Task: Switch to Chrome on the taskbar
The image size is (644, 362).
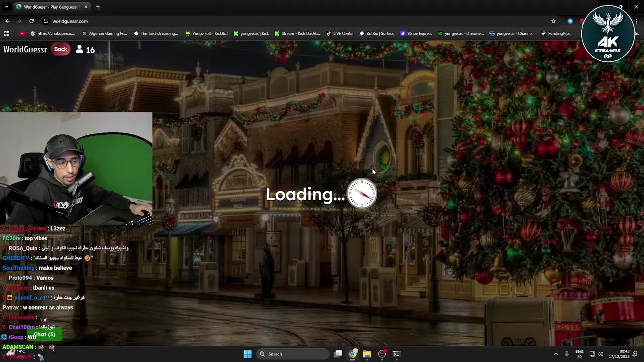Action: point(353,354)
